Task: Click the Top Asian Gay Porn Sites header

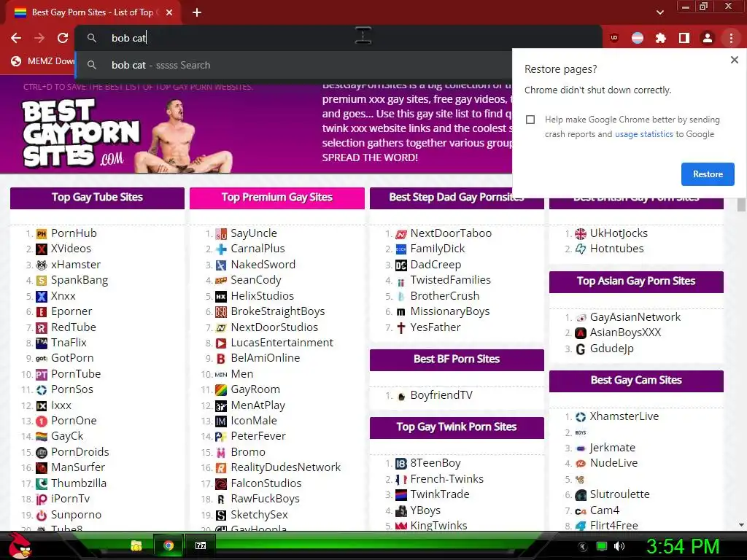Action: [x=636, y=281]
